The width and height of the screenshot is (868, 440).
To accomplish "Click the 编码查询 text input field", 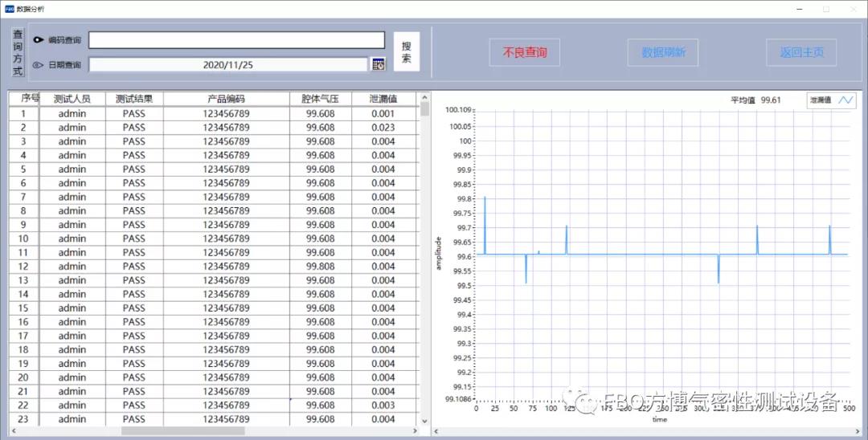I will click(x=236, y=40).
